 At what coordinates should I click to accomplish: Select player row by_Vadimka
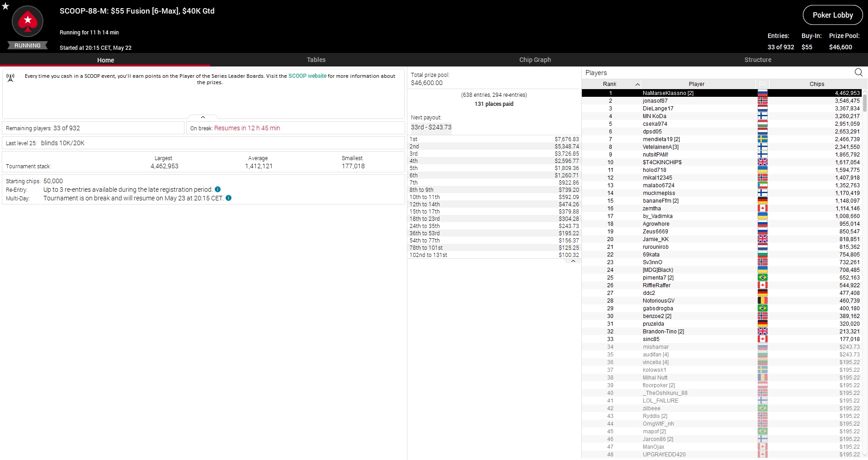tap(722, 216)
